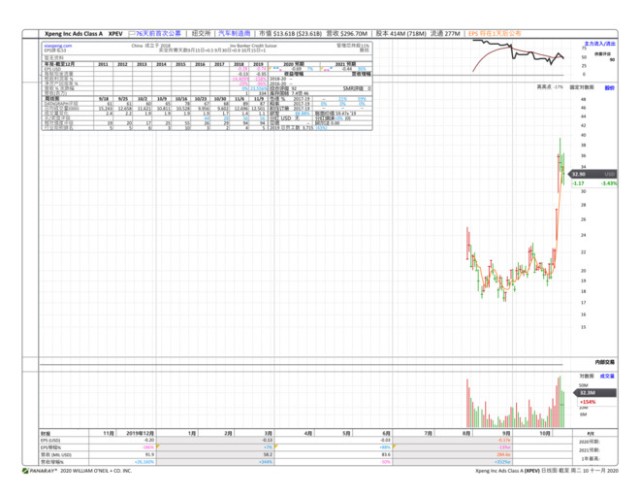Click the 主力进入/流出 accumulation link
This screenshot has width=640, height=495.
click(x=600, y=44)
